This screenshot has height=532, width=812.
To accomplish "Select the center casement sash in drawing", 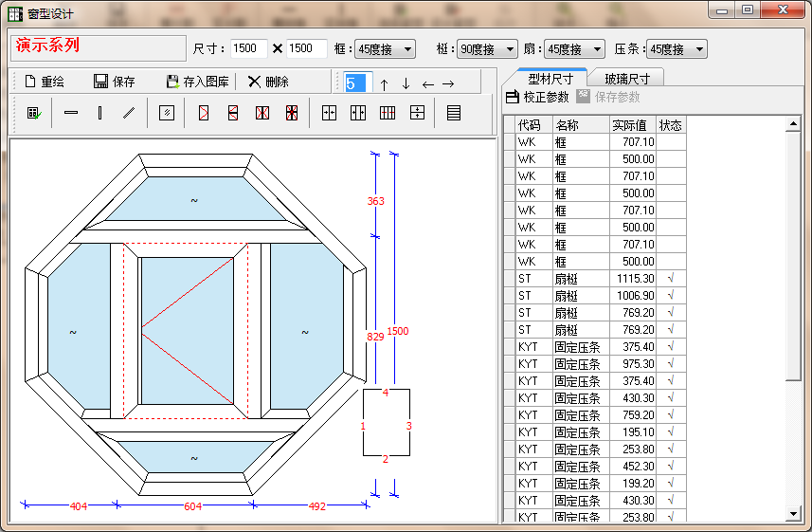I will coord(187,331).
